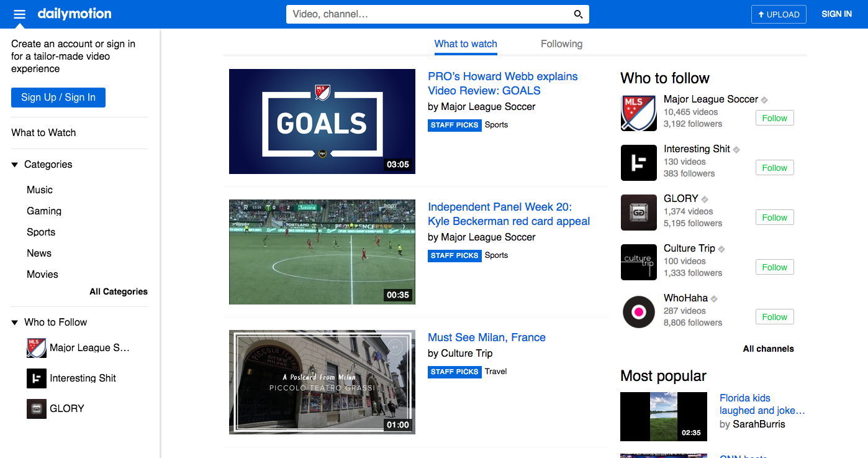Screen dimensions: 868x458
Task: Follow the Major League Soccer channel
Action: tap(774, 117)
